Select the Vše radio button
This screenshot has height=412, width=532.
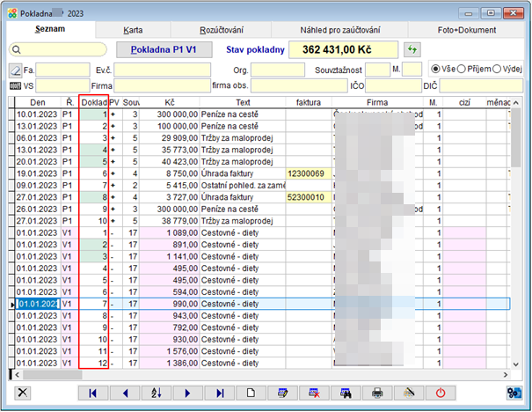point(435,70)
